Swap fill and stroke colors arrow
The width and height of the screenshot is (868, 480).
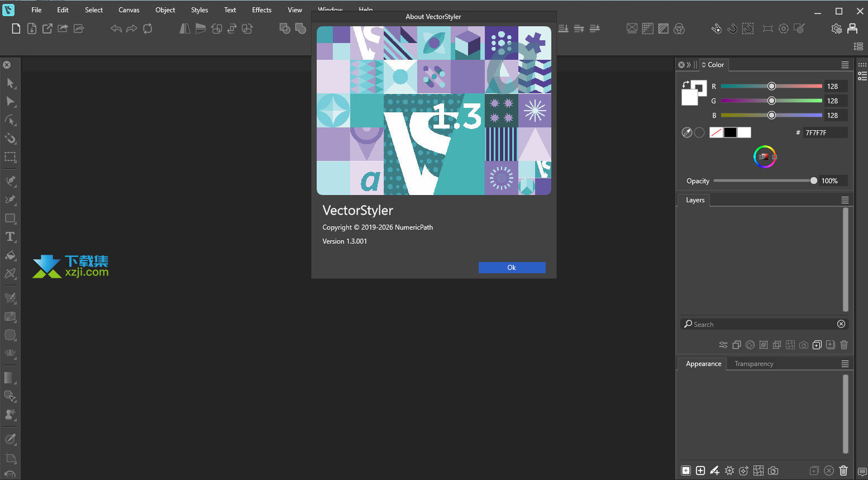pos(685,84)
